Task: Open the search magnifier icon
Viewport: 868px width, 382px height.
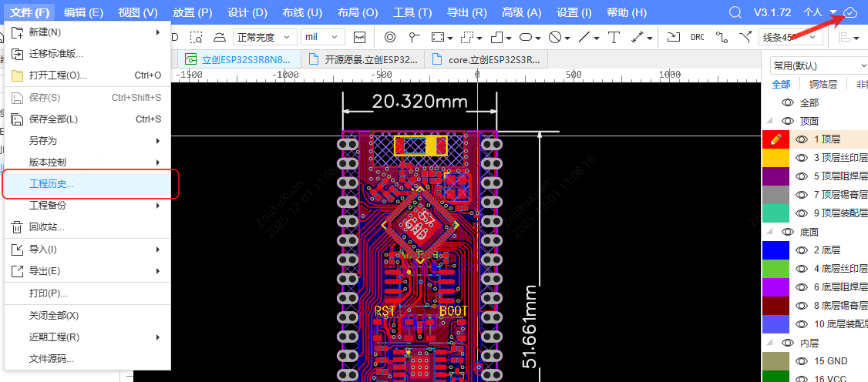Action: point(735,12)
